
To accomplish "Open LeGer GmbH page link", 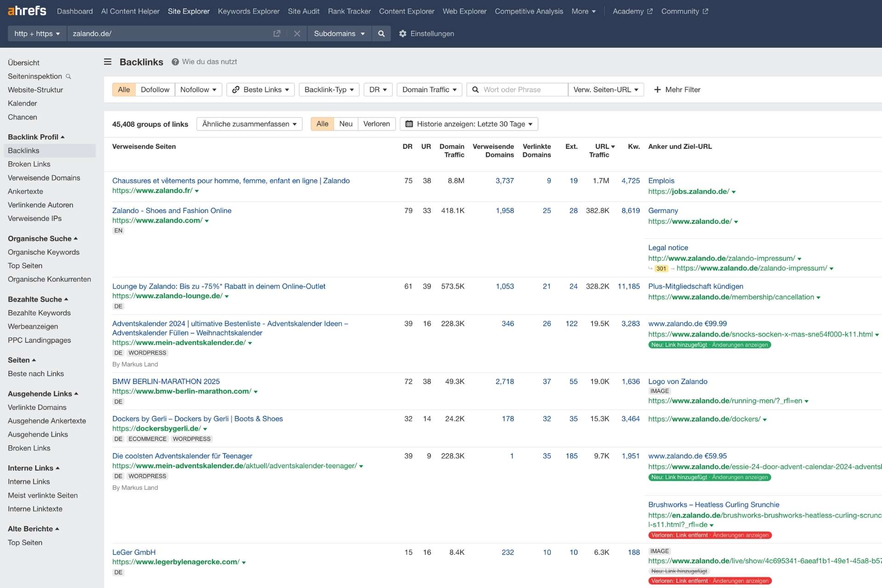I will click(134, 552).
